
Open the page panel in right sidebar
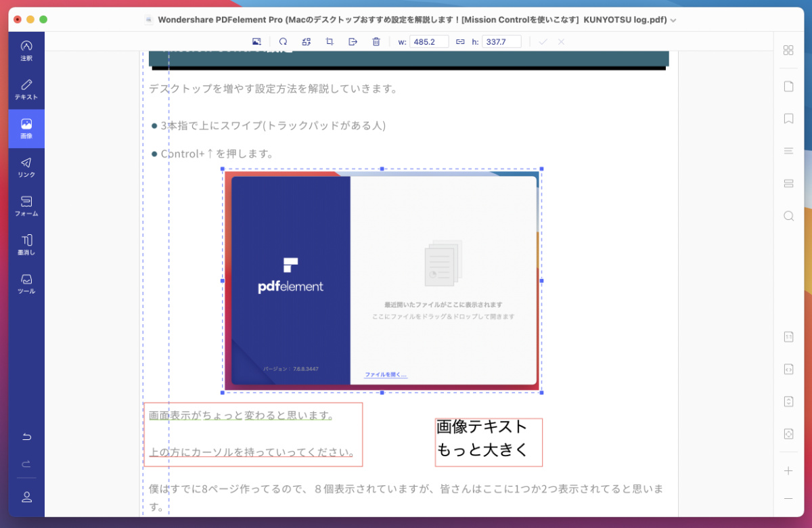[x=788, y=86]
